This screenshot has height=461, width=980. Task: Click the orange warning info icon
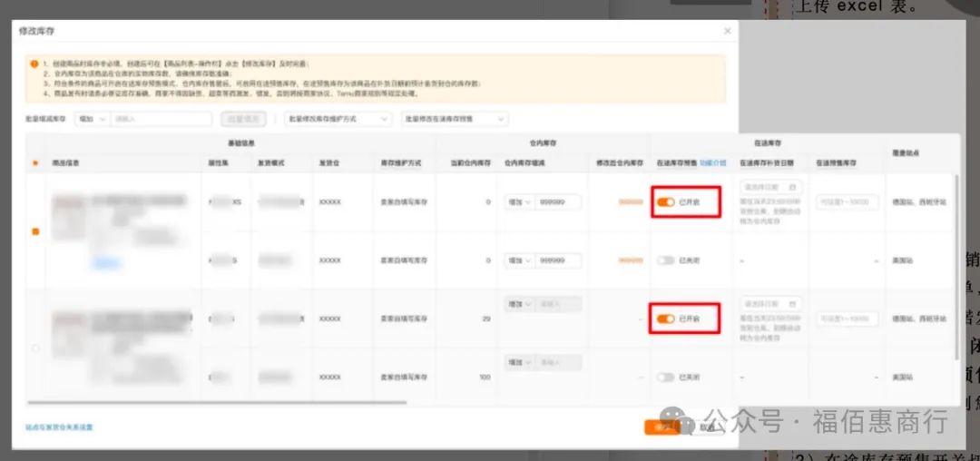tap(34, 64)
